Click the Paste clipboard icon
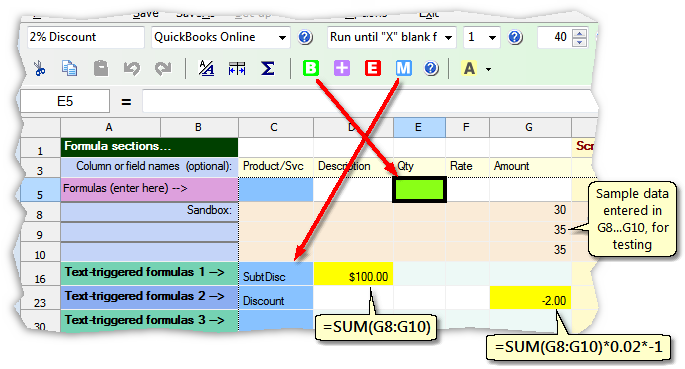The width and height of the screenshot is (685, 369). click(101, 69)
